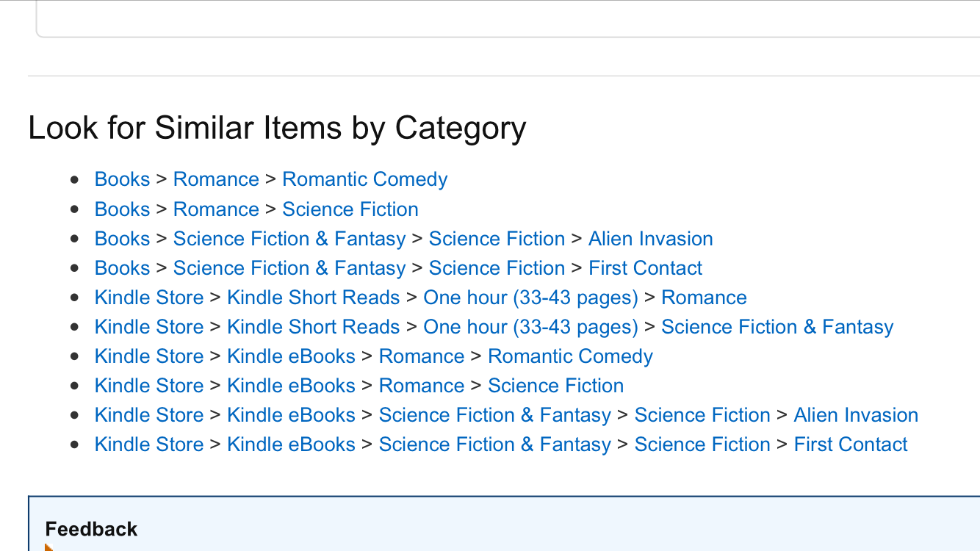Click One hour link in Science Fiction & Fantasy row
This screenshot has width=980, height=551.
click(x=530, y=327)
